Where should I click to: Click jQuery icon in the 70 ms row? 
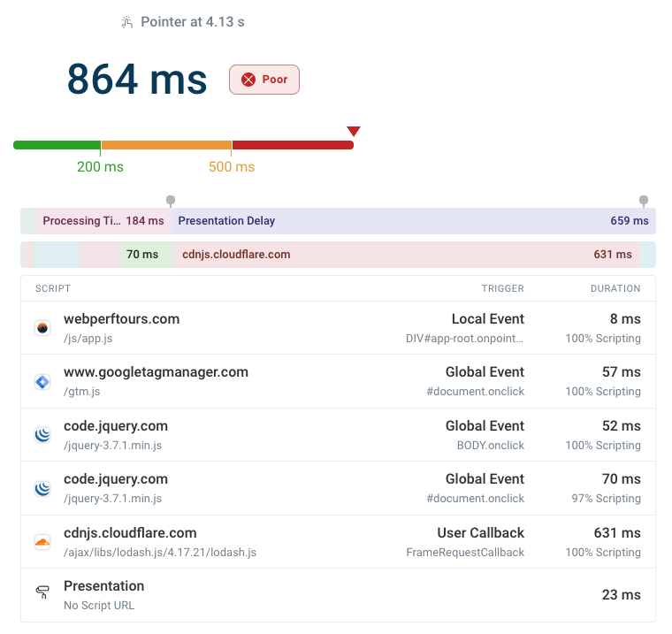tap(42, 488)
